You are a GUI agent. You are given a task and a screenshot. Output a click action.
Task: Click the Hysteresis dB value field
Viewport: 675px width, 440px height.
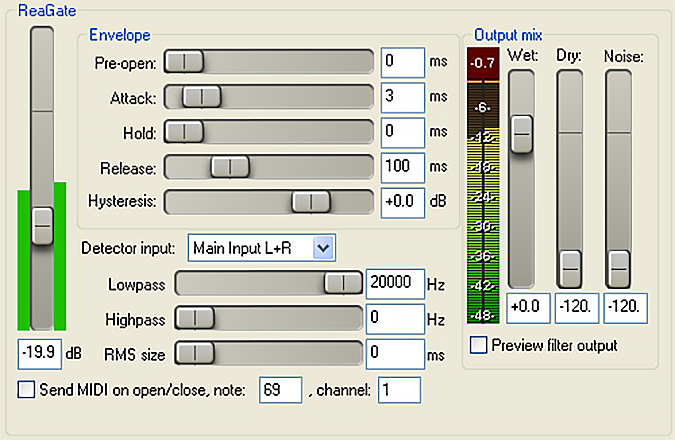pyautogui.click(x=403, y=202)
